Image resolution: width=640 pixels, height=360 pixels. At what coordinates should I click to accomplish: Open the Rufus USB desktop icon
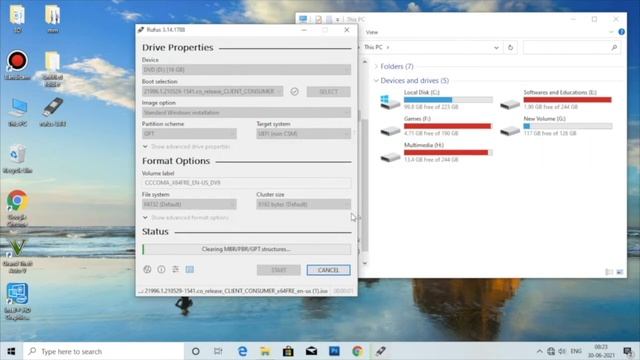[x=53, y=112]
